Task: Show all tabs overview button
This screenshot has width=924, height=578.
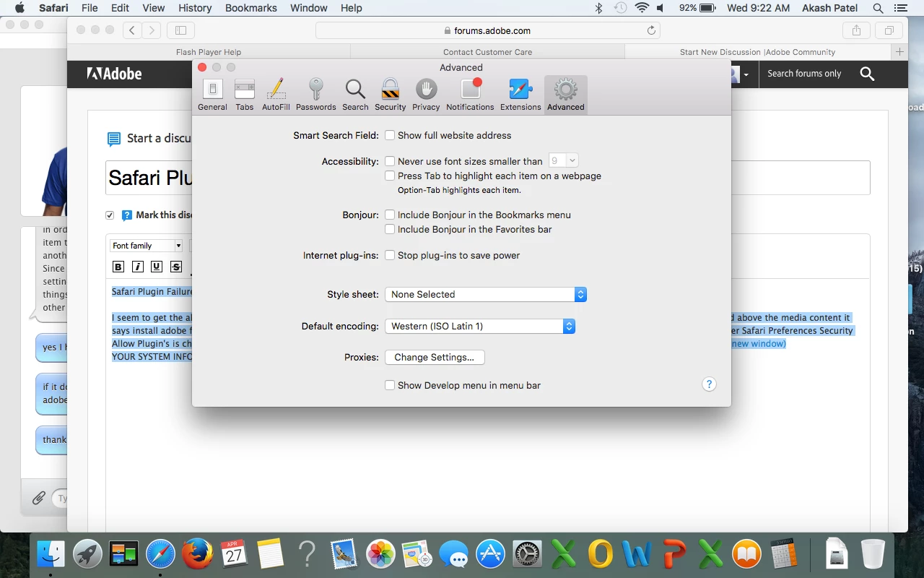Action: tap(889, 30)
